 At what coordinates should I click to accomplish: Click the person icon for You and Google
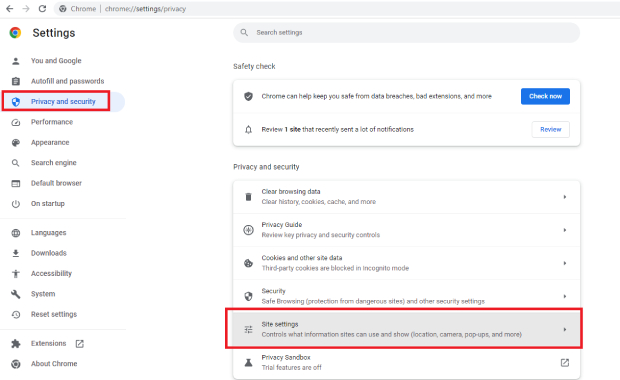pos(15,61)
